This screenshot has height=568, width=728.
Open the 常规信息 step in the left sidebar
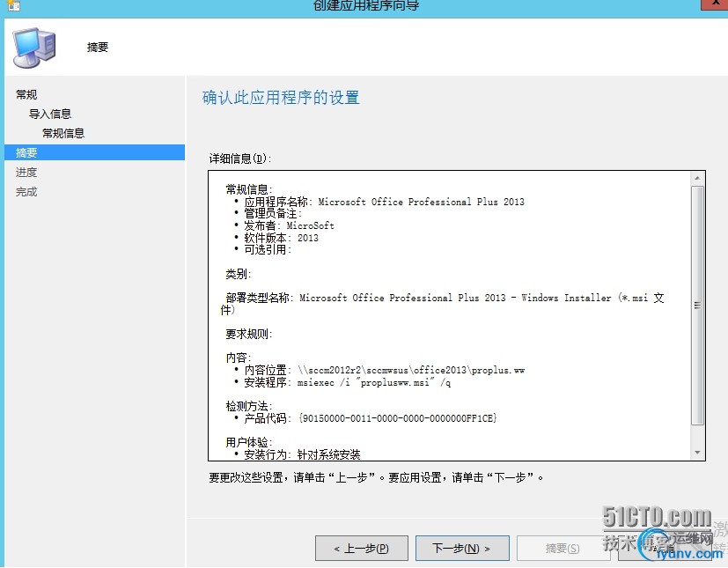63,134
